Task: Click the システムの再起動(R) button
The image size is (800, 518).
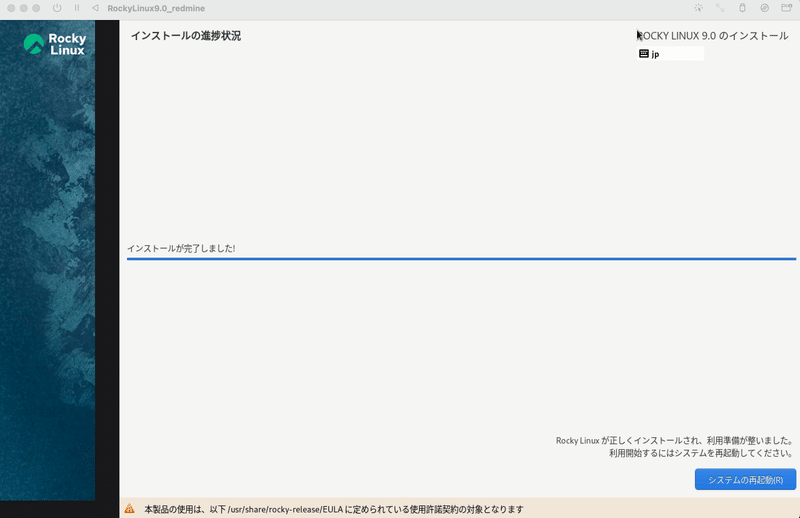Action: click(x=745, y=479)
